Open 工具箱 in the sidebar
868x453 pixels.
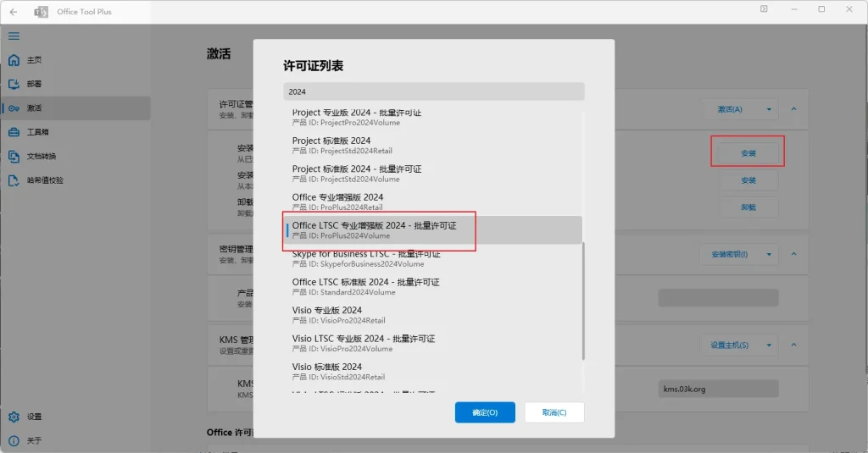click(37, 132)
